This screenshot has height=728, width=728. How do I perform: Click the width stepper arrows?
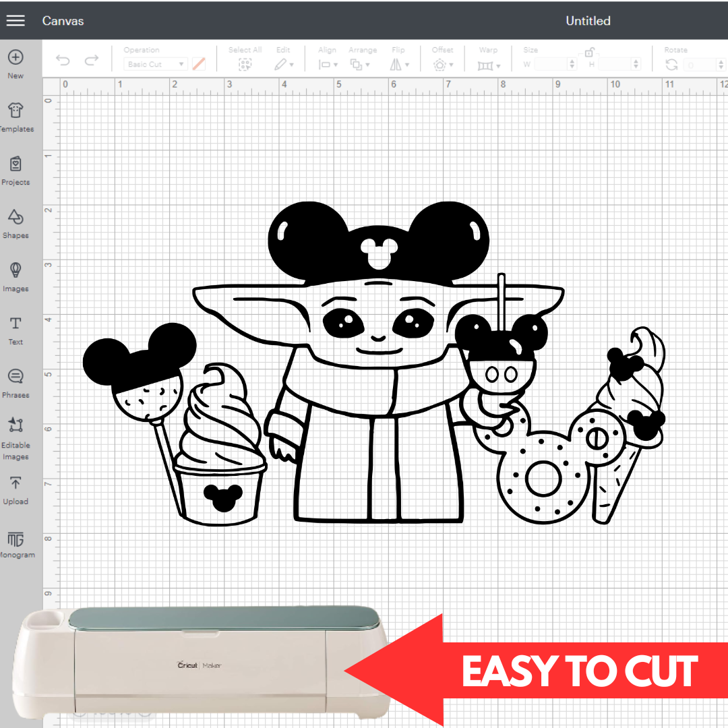click(x=572, y=64)
